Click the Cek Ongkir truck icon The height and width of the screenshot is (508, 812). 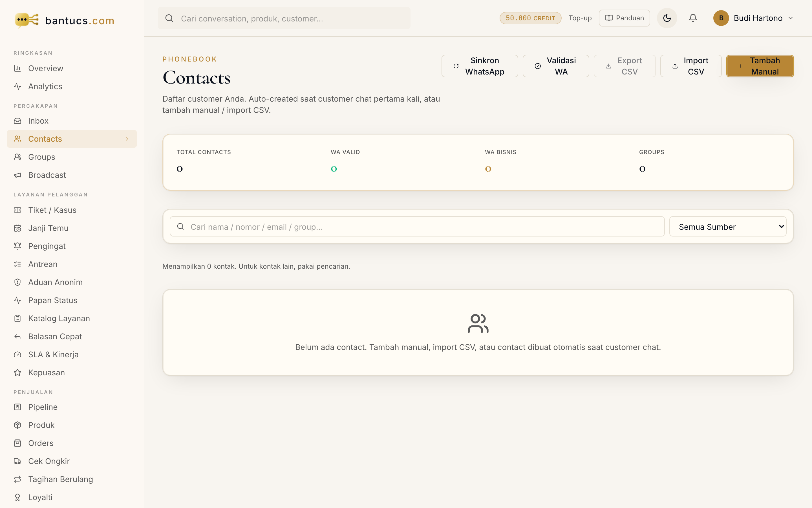click(17, 461)
